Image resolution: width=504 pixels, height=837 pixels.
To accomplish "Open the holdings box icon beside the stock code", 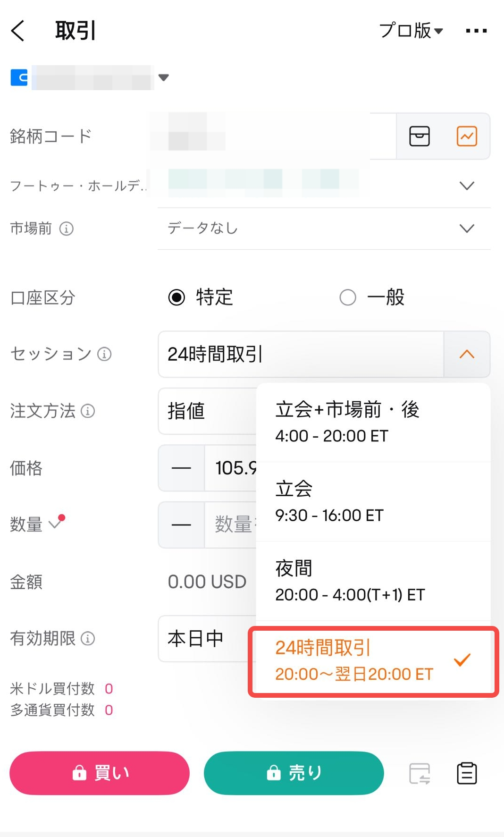I will (419, 136).
